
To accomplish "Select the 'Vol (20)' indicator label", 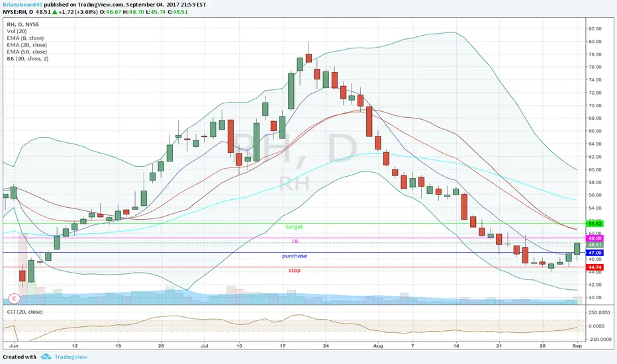I will pos(17,31).
